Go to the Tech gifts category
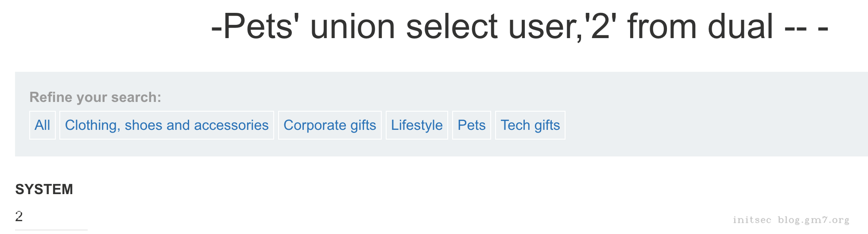 pyautogui.click(x=530, y=125)
